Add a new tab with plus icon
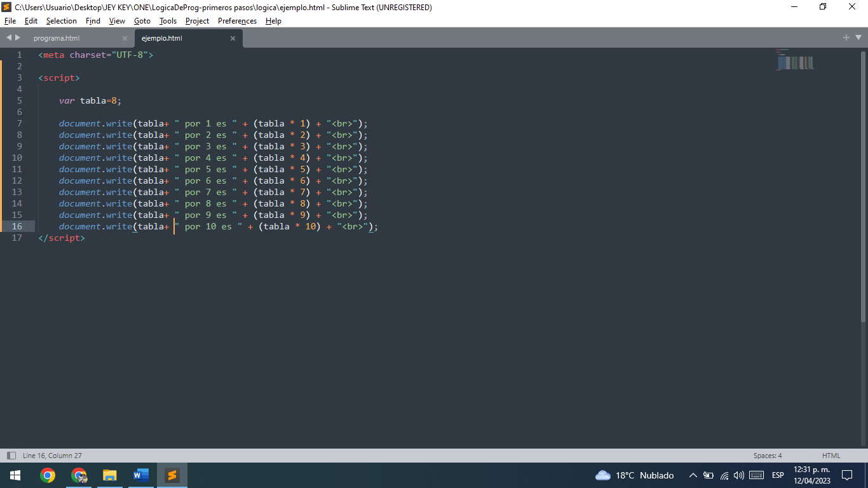 846,37
